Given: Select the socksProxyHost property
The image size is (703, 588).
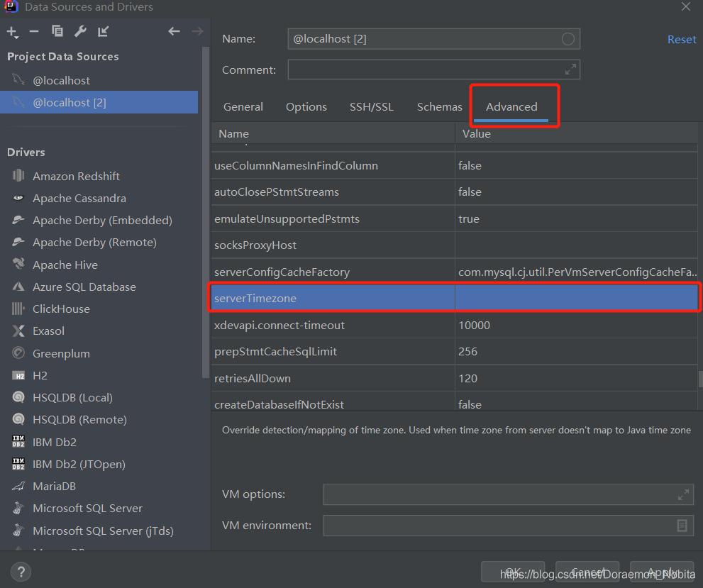Looking at the screenshot, I should pos(255,245).
